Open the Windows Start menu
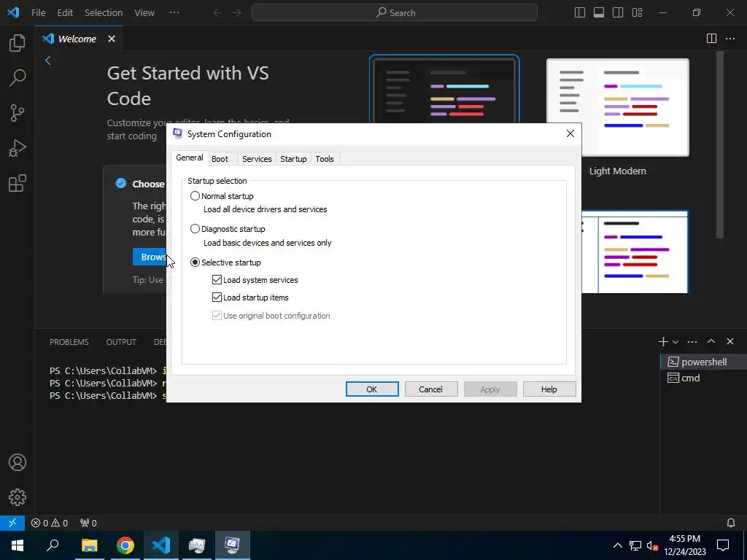The width and height of the screenshot is (747, 560). click(x=18, y=545)
